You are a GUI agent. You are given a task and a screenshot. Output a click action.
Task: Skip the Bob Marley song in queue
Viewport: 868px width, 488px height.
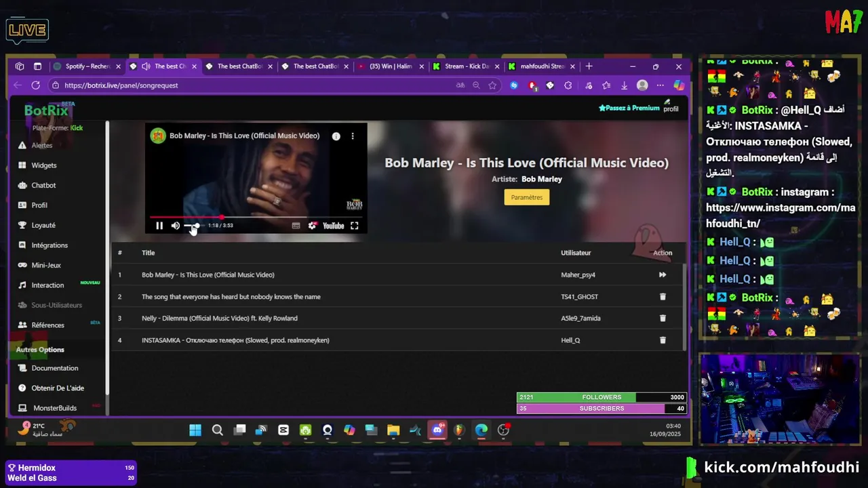click(x=663, y=274)
